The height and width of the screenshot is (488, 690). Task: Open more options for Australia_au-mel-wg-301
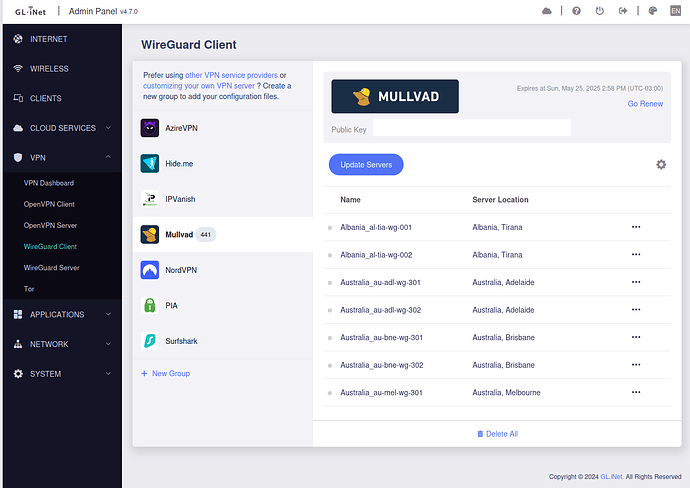pyautogui.click(x=636, y=393)
